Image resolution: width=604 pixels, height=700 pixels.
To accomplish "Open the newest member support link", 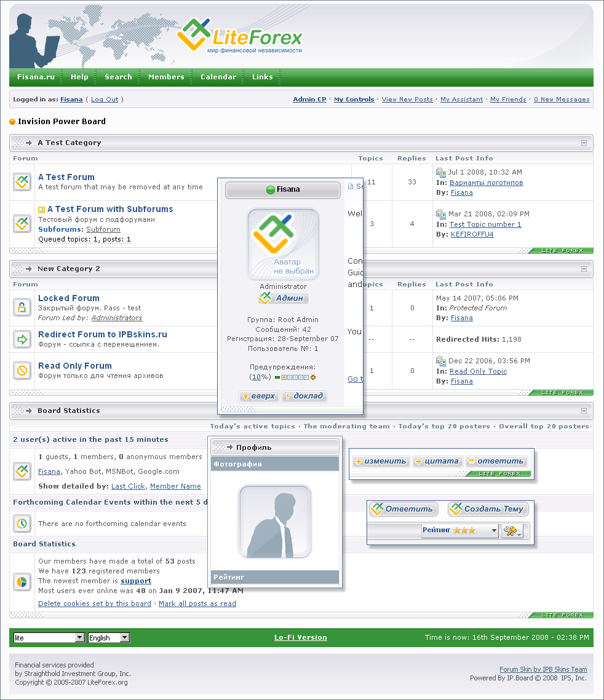I will [136, 581].
